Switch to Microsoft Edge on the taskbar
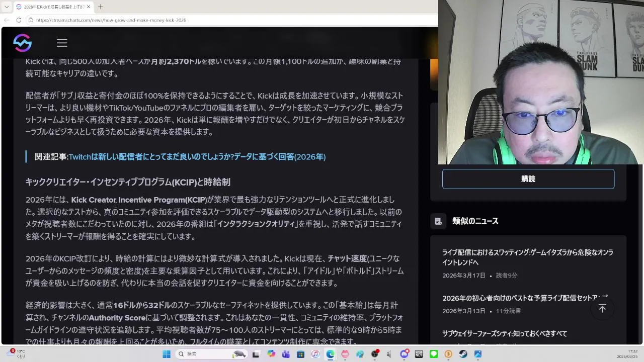644x362 pixels. [x=330, y=354]
